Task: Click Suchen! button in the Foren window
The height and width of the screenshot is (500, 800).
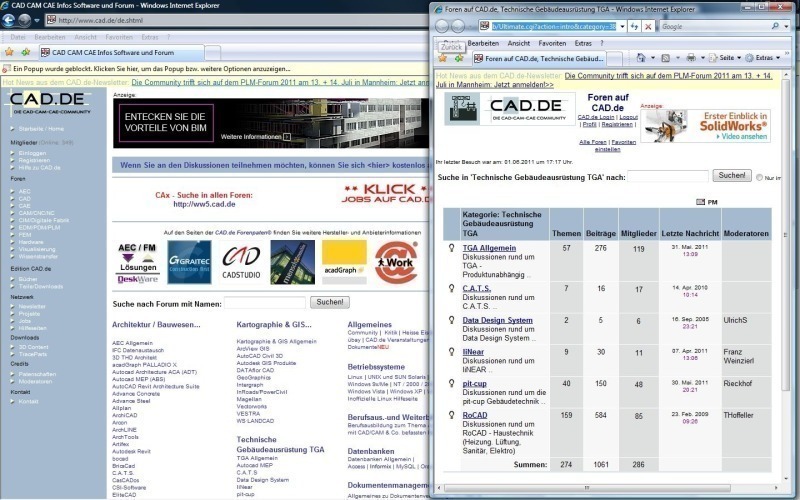Action: point(732,176)
